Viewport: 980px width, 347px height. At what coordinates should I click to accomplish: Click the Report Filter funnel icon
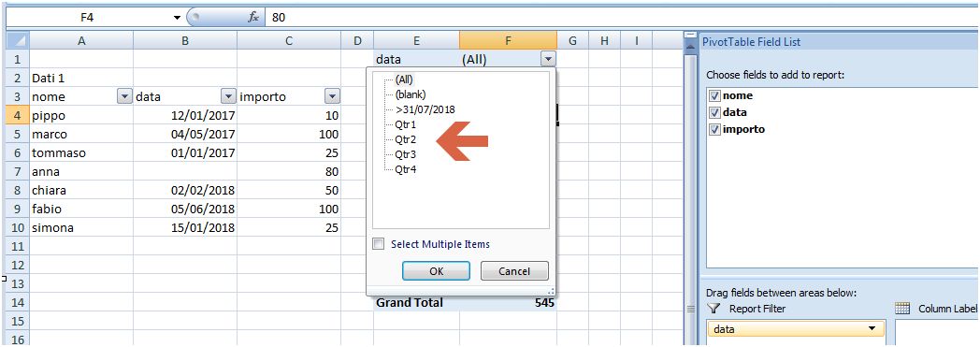pyautogui.click(x=713, y=309)
